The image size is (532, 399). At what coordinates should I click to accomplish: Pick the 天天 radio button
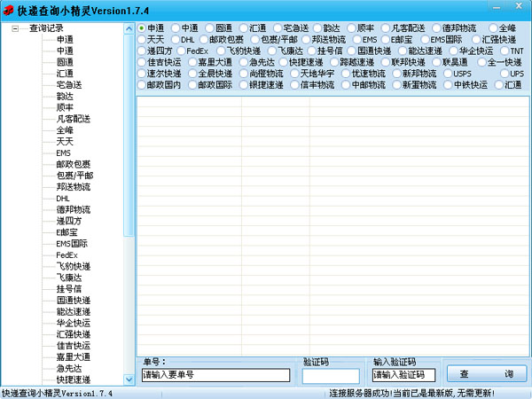click(142, 40)
